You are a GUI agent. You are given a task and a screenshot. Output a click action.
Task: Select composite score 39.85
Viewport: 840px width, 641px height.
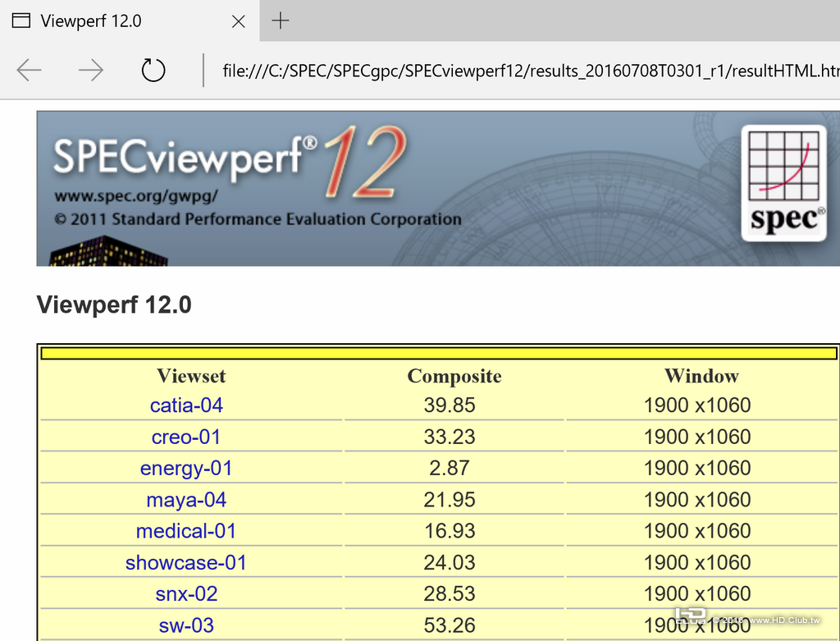click(x=450, y=405)
